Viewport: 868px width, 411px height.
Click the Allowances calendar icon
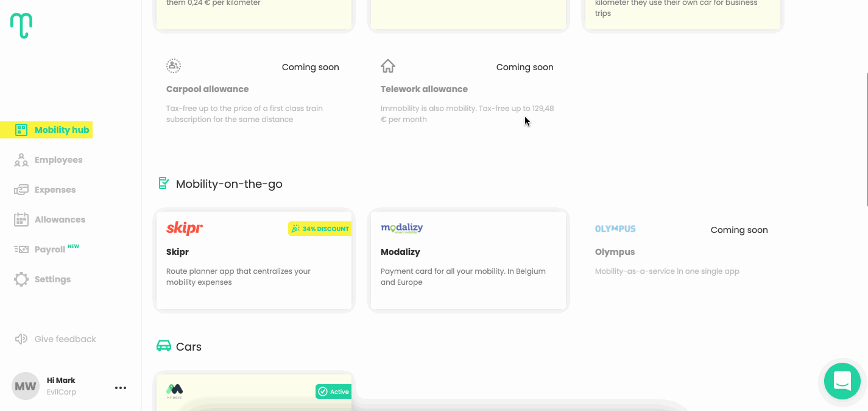pos(21,220)
